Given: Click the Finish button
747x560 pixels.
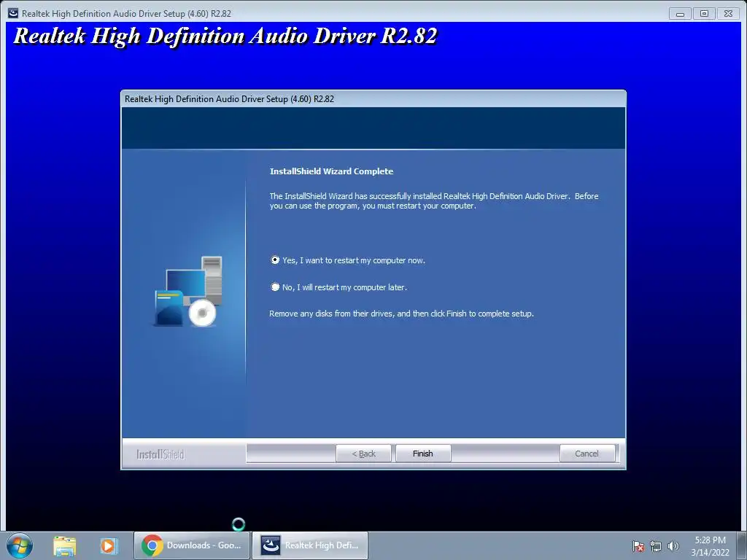Looking at the screenshot, I should pos(423,454).
